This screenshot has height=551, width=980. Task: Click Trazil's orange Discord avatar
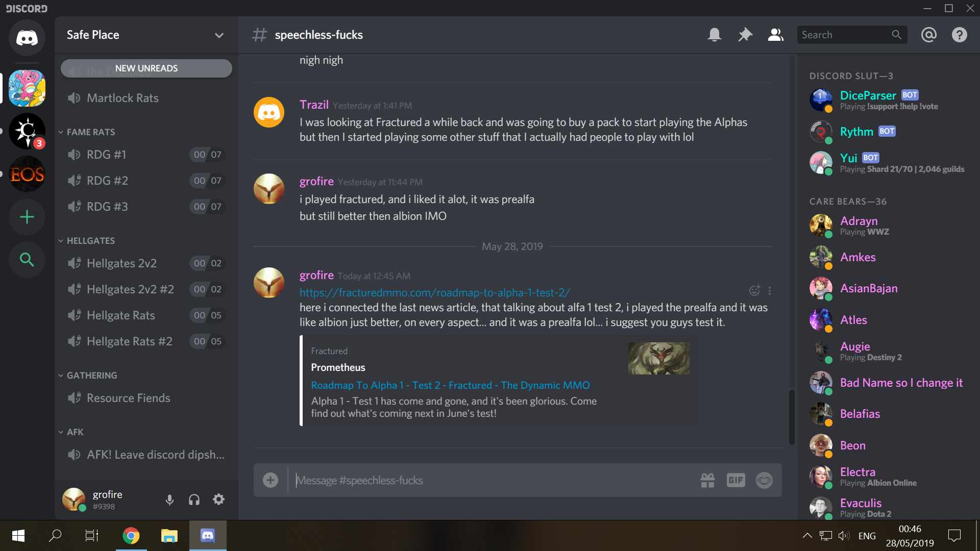269,112
